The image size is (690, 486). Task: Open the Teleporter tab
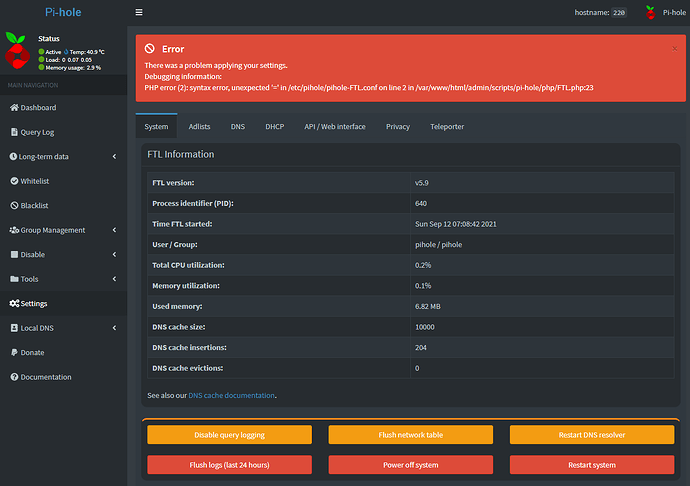click(447, 126)
